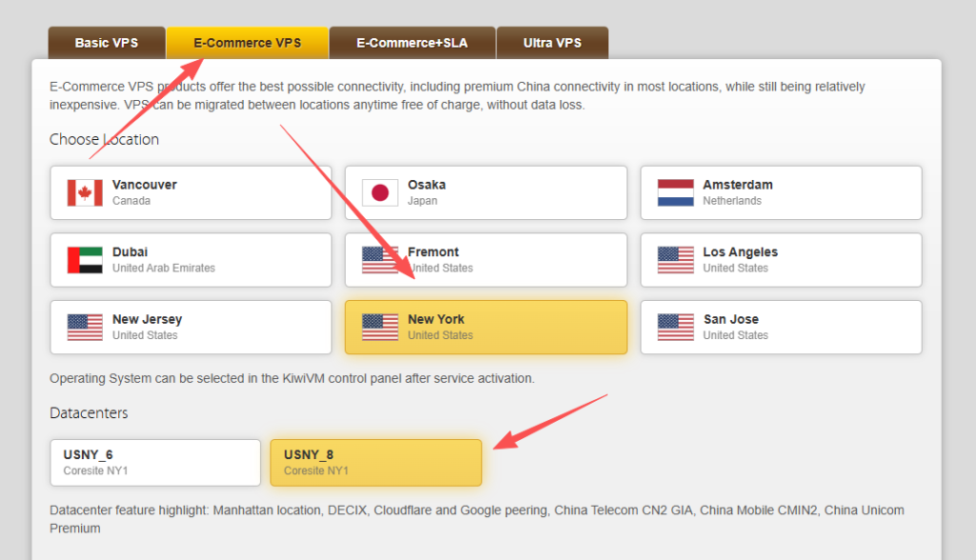This screenshot has height=560, width=976.
Task: Select the Dubai location label
Action: [130, 252]
